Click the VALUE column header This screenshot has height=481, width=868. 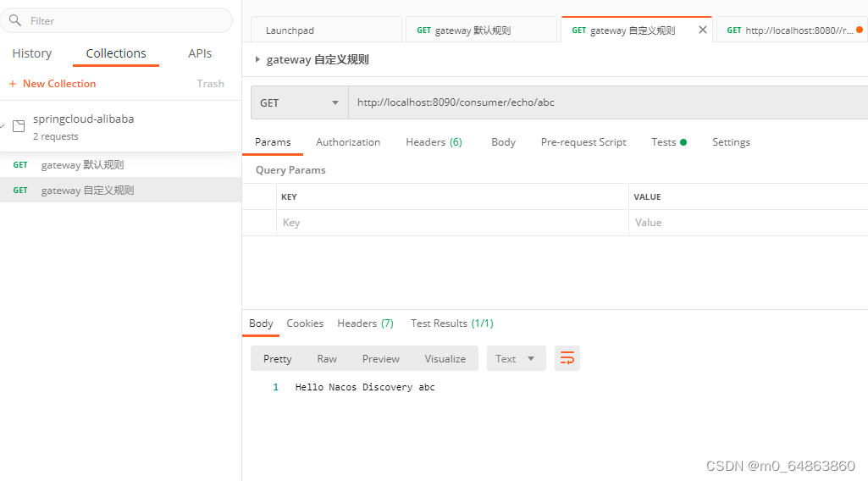pos(647,197)
